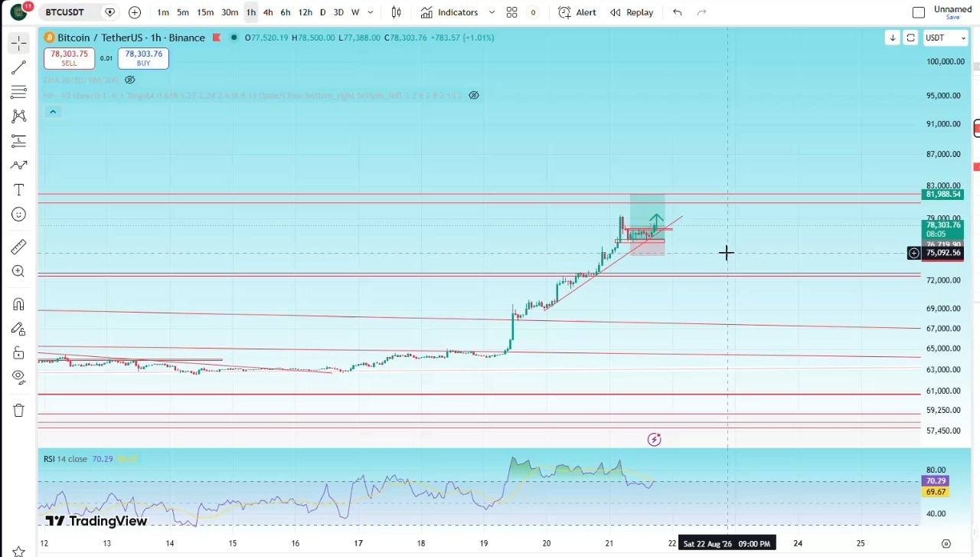Activate the zoom-in magnifier tool
Viewport: 980px width, 557px height.
[x=19, y=271]
